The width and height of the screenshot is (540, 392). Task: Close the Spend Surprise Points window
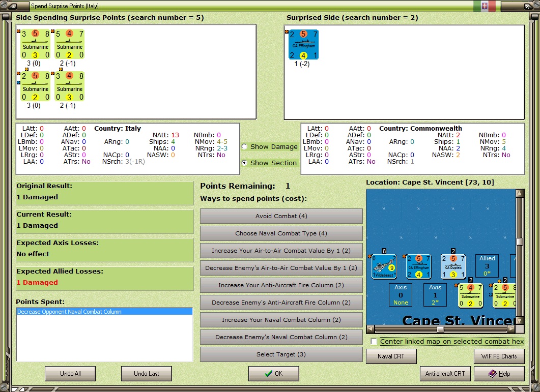[528, 6]
